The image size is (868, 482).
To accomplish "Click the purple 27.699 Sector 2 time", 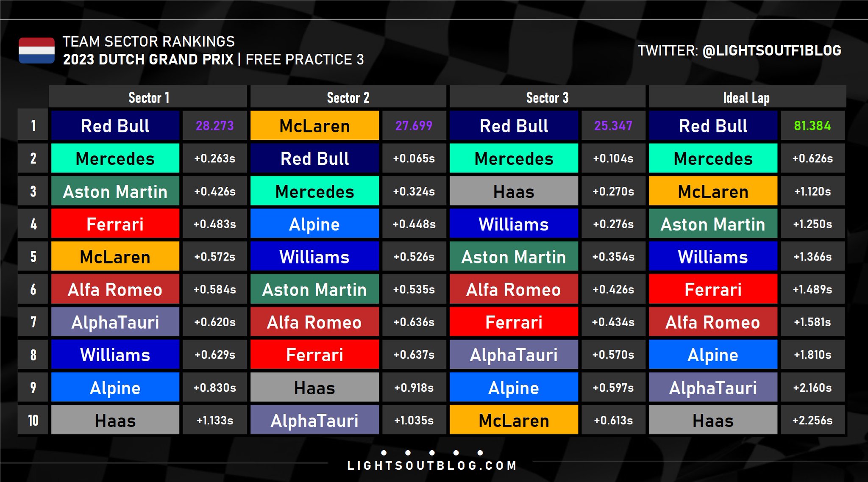I will 414,126.
